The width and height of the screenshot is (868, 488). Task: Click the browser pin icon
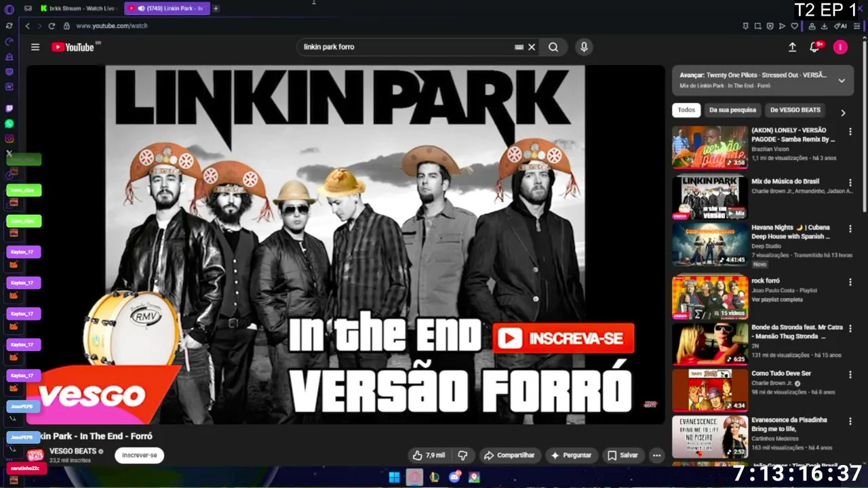point(746,26)
